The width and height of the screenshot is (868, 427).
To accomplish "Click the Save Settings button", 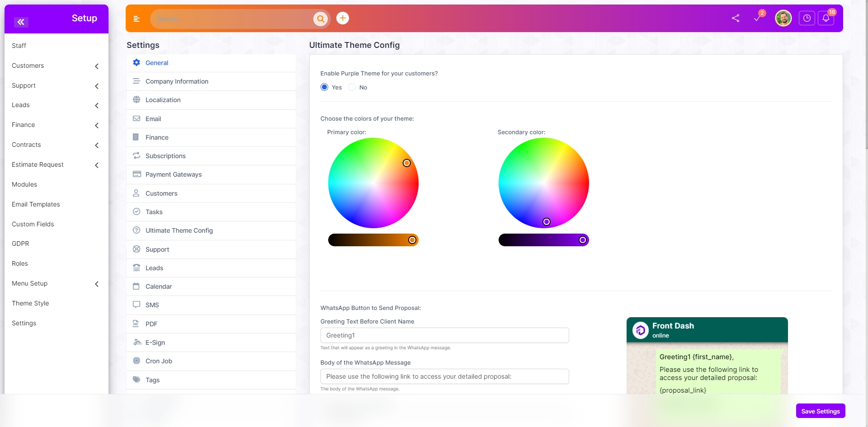I will click(x=820, y=411).
